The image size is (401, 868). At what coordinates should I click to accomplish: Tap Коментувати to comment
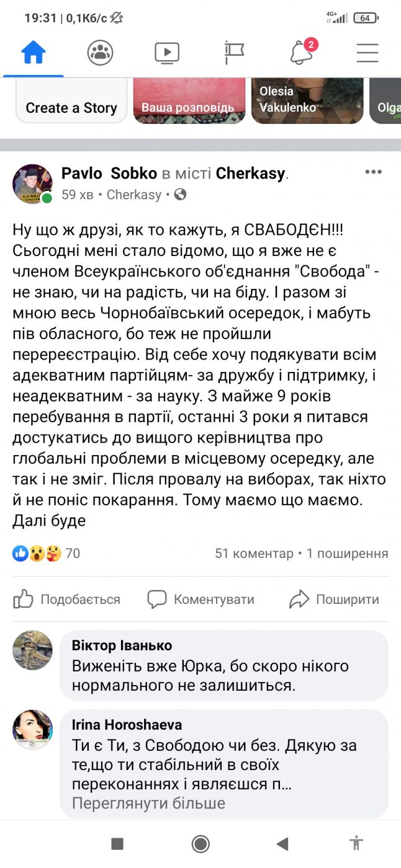coord(200,599)
